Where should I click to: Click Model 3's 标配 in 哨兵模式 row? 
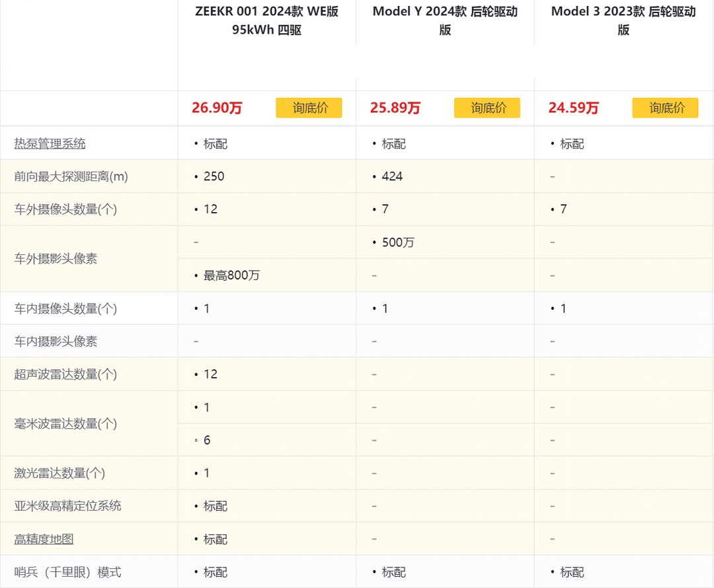(x=572, y=572)
